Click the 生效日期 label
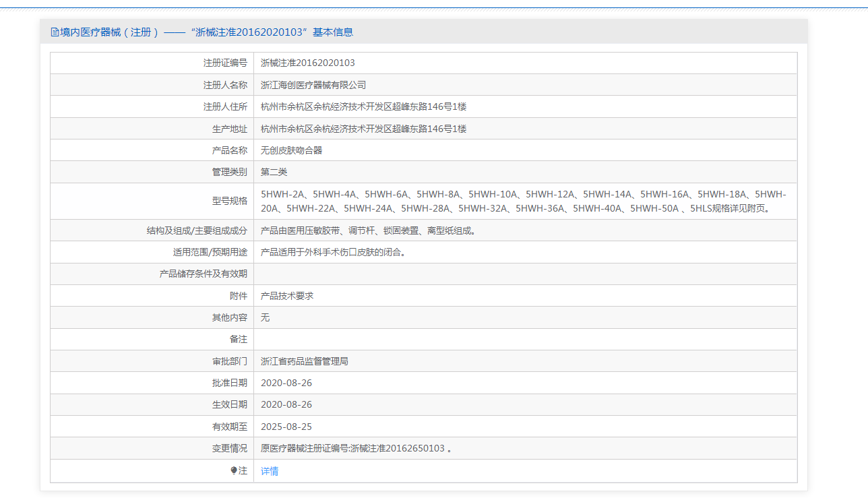 (230, 404)
